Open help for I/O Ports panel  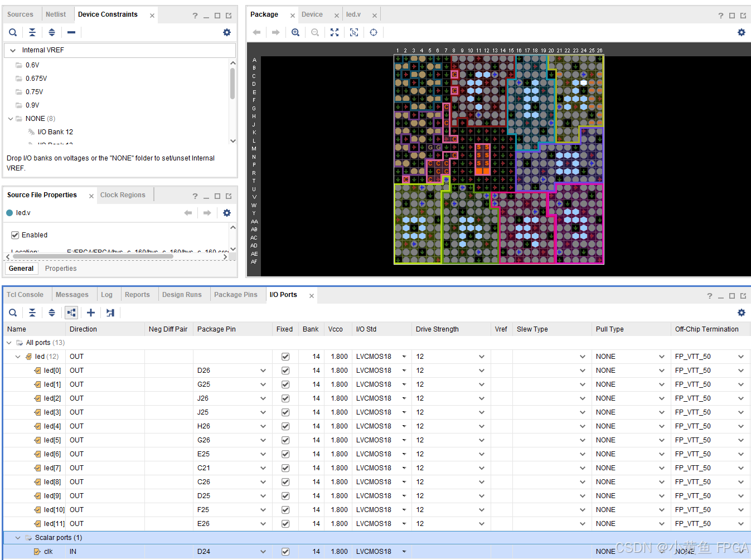click(x=710, y=296)
